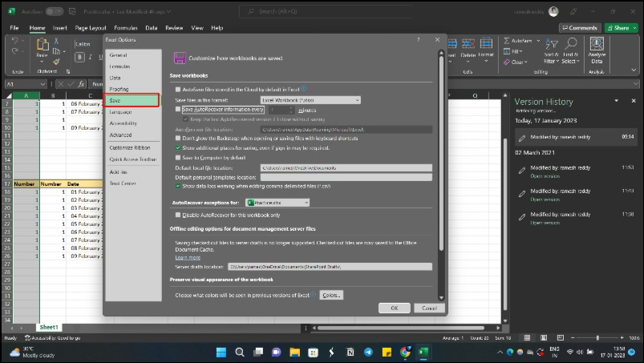Open the Excel Options help icon
The width and height of the screenshot is (644, 363).
coord(418,39)
